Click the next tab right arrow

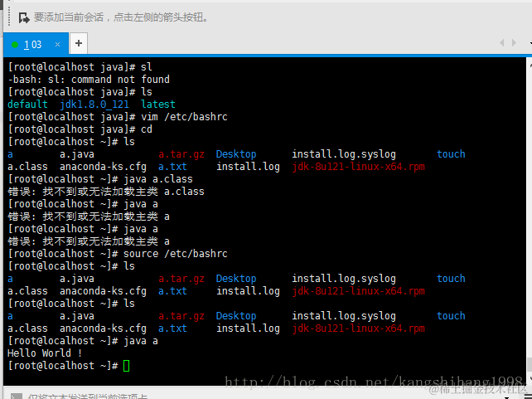pyautogui.click(x=514, y=43)
